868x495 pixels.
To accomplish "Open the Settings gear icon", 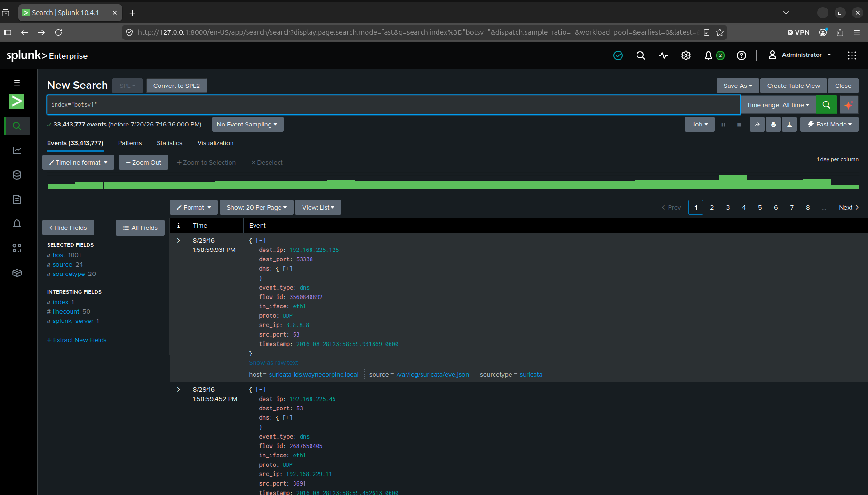I will point(686,55).
